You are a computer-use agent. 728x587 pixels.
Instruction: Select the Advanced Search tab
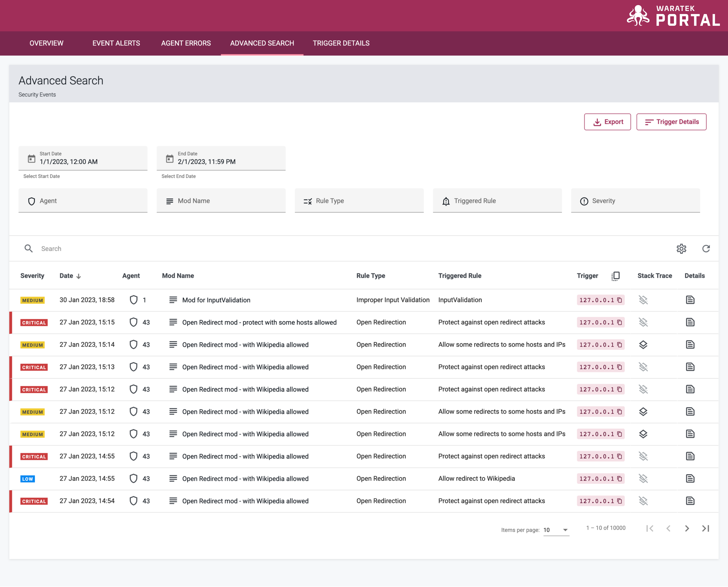click(x=262, y=43)
